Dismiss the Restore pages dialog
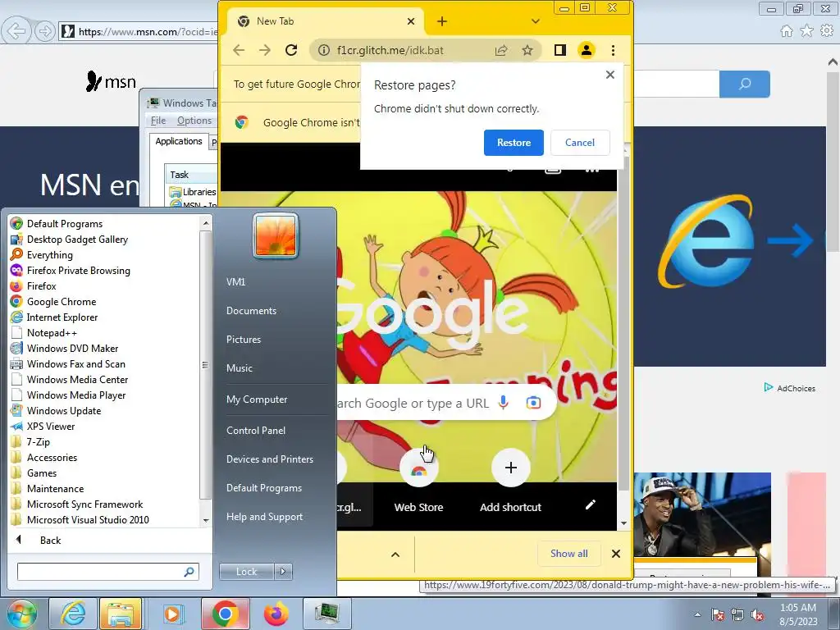840x630 pixels. tap(609, 75)
